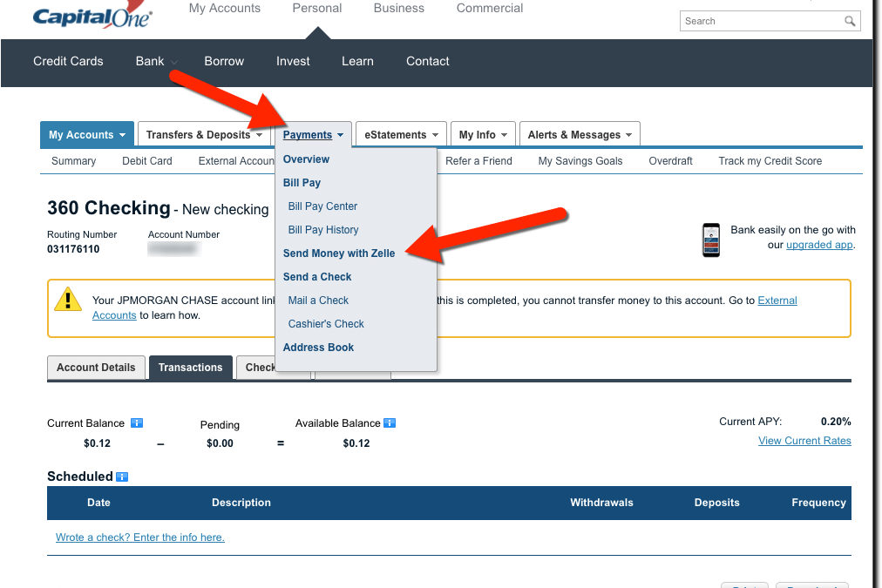Go to Credit Cards in navigation bar

click(x=68, y=61)
